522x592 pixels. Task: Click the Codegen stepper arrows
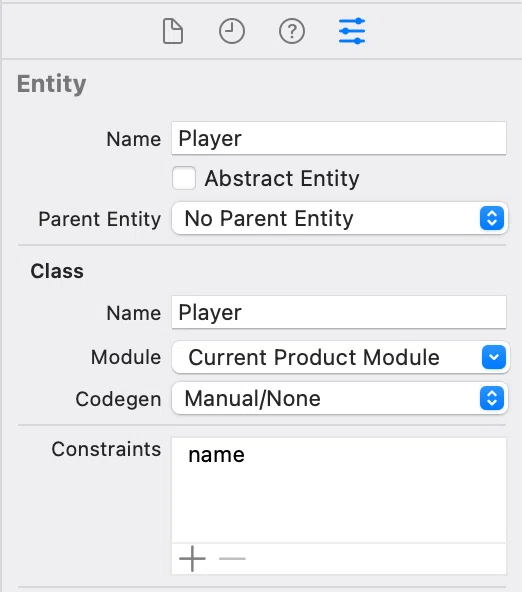pos(492,398)
